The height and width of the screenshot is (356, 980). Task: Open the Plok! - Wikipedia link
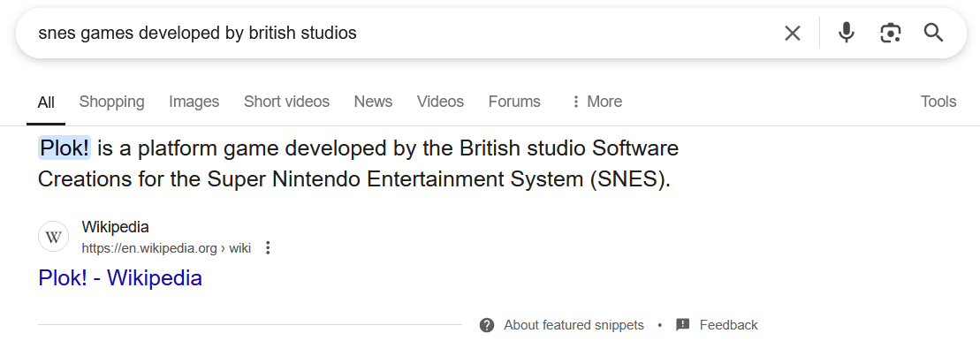[x=120, y=278]
